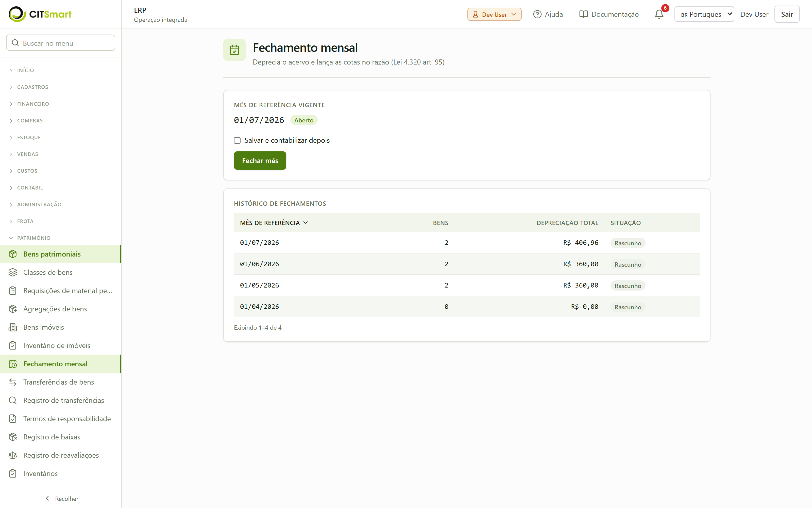Open the Portugues language selector
The width and height of the screenshot is (812, 508).
click(704, 14)
